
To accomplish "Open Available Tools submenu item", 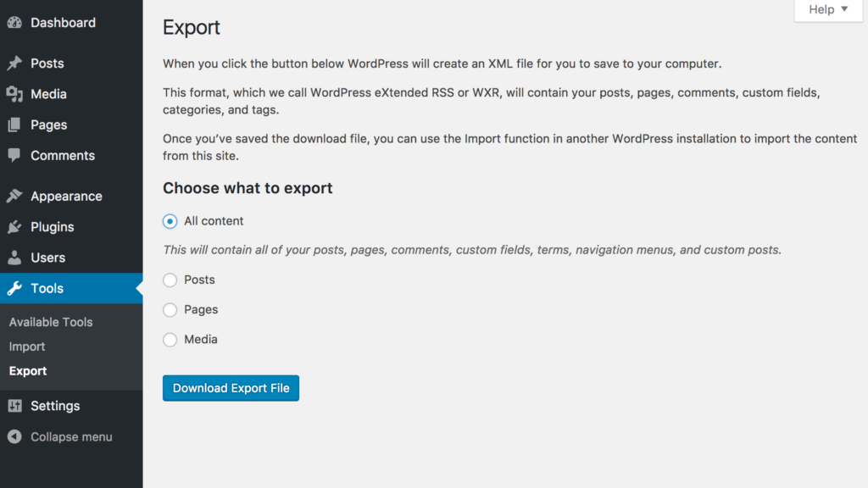I will click(51, 322).
